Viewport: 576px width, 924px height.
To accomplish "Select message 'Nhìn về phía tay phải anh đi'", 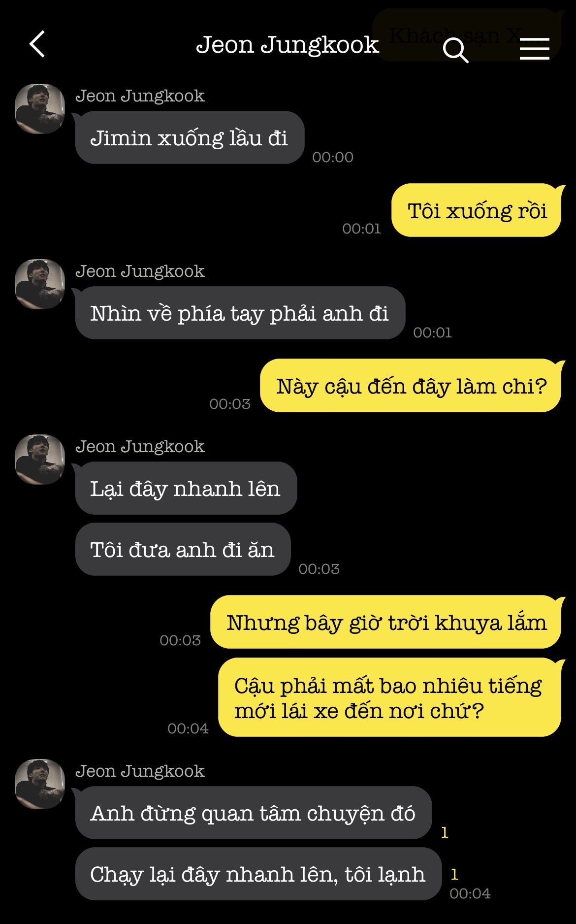I will (x=240, y=313).
